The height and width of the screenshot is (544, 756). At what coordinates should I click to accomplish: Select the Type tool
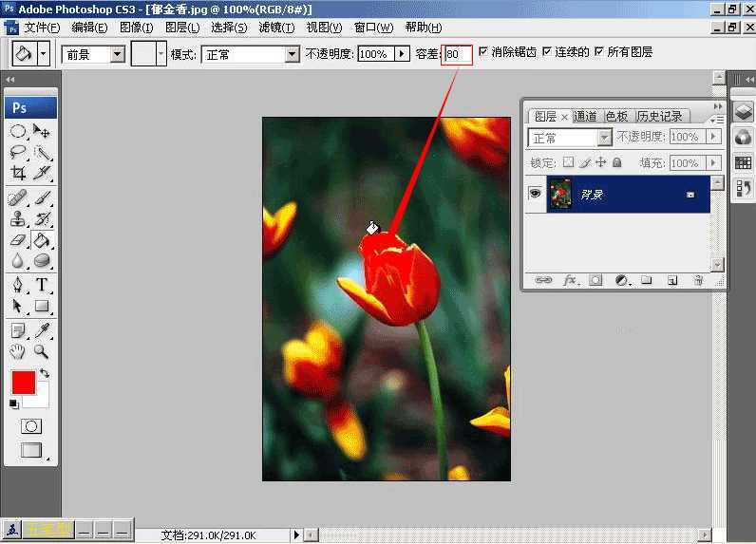43,285
